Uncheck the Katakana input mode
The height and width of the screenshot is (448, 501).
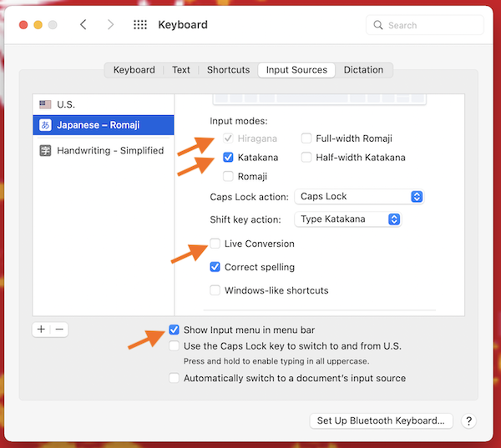230,157
